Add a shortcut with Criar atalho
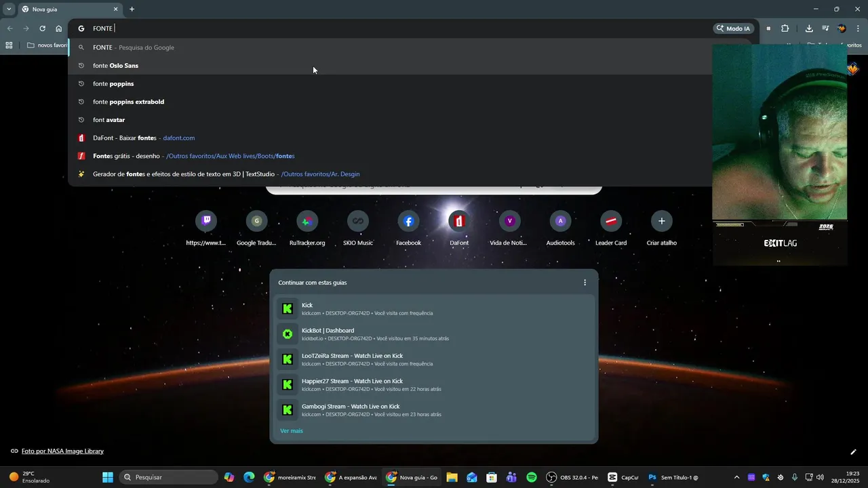868x488 pixels. tap(661, 228)
